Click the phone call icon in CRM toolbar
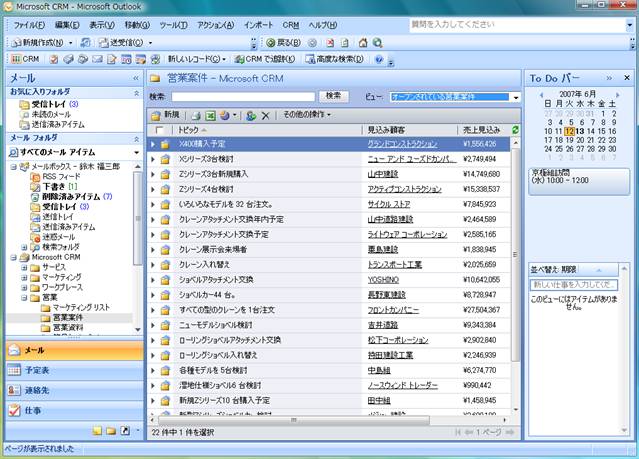Image resolution: width=639 pixels, height=459 pixels. tap(83, 60)
